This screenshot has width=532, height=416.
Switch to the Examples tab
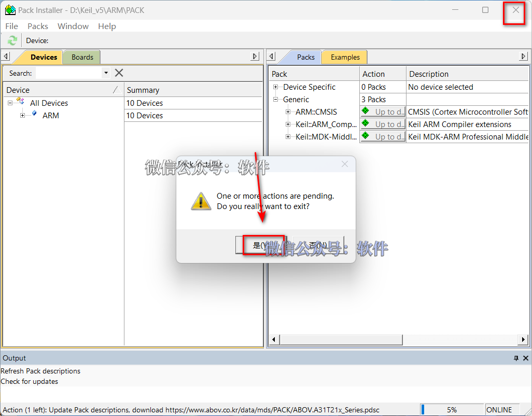click(x=345, y=57)
